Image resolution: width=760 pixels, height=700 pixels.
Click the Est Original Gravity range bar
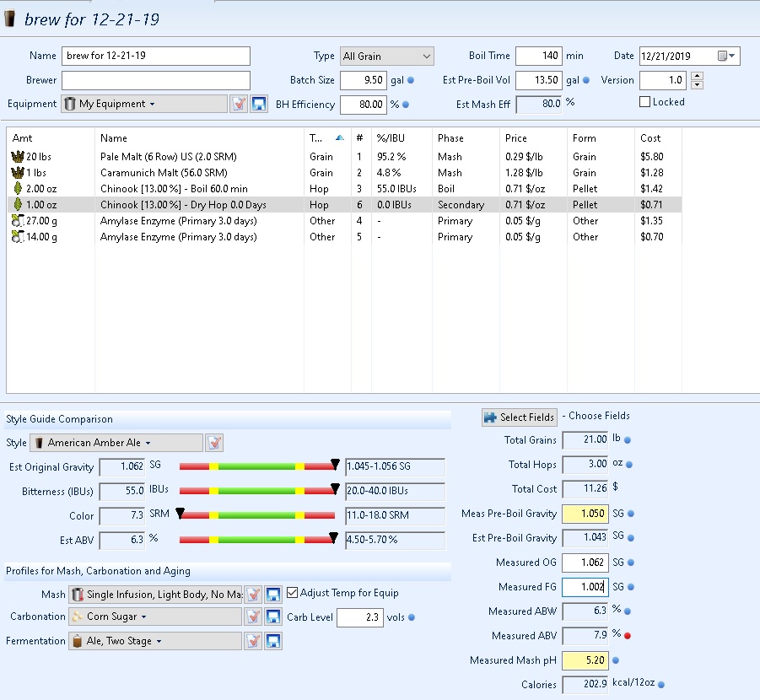(257, 466)
